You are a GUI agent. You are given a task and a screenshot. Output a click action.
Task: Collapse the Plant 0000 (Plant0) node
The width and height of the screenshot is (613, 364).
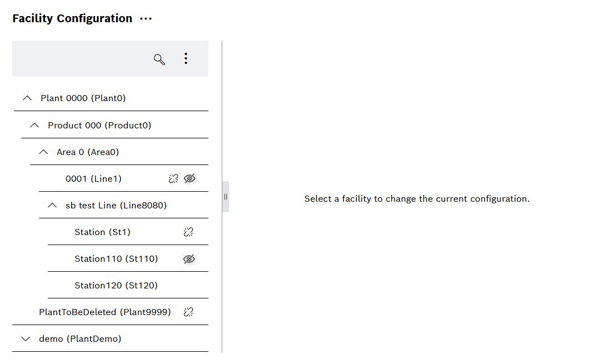[27, 98]
